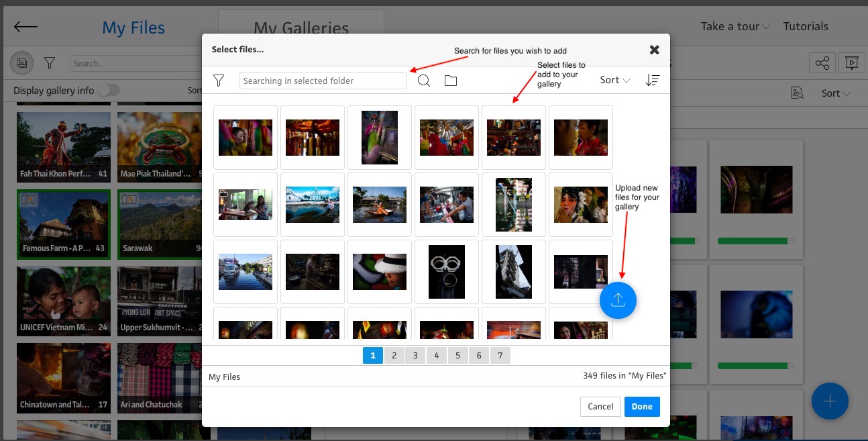The width and height of the screenshot is (868, 441).
Task: Click the blue plus add button
Action: tap(830, 401)
